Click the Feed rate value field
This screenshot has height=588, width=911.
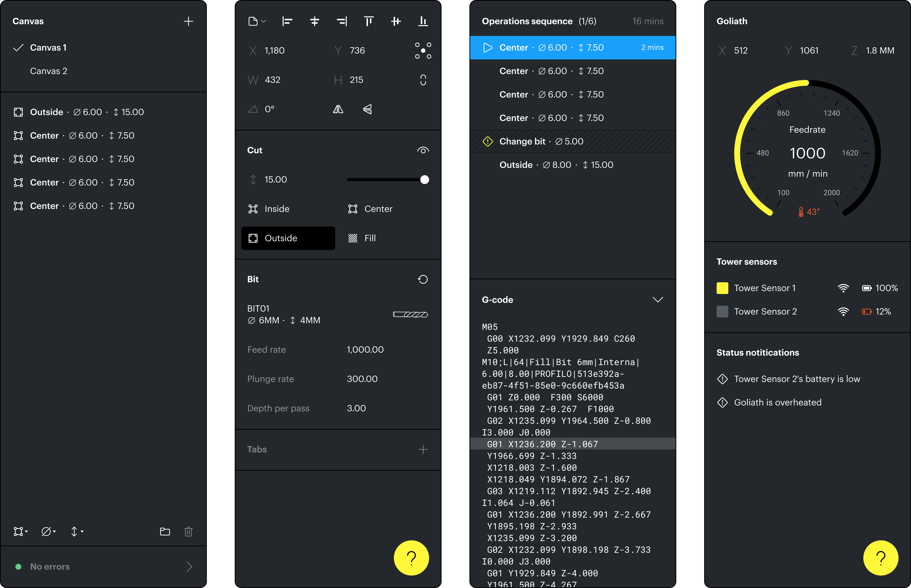tap(365, 350)
